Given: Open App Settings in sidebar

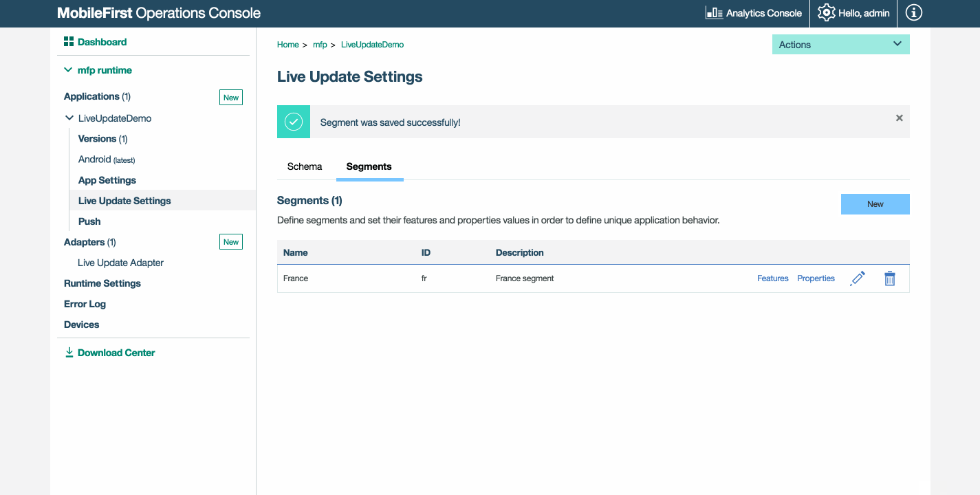Looking at the screenshot, I should pyautogui.click(x=107, y=180).
